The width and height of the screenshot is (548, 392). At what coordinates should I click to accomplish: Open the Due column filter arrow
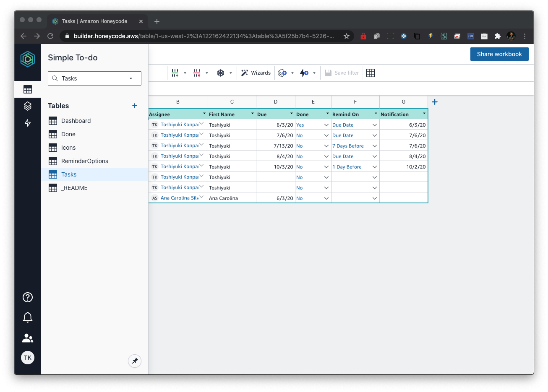(292, 114)
